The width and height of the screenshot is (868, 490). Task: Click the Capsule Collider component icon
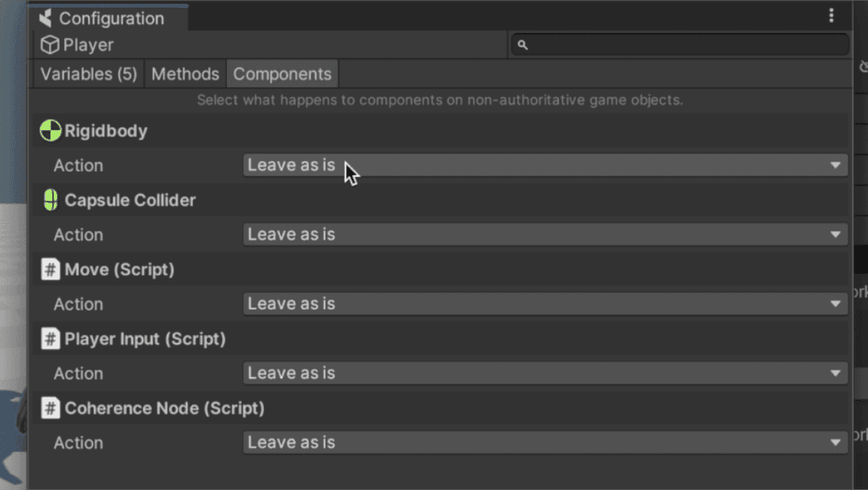tap(51, 200)
